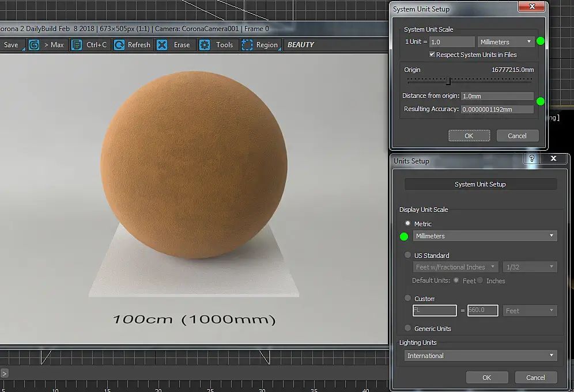Open the system unit Millimeters dropdown

click(506, 42)
